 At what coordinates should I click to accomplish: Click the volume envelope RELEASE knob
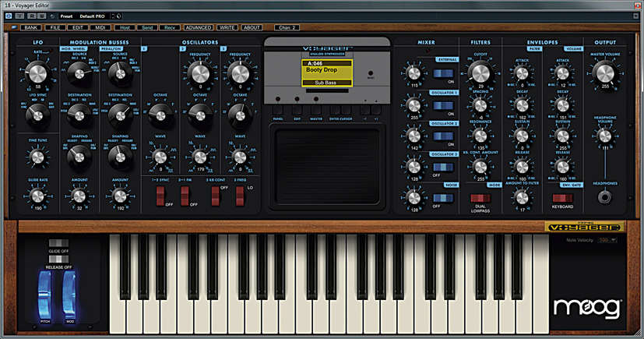(x=562, y=167)
